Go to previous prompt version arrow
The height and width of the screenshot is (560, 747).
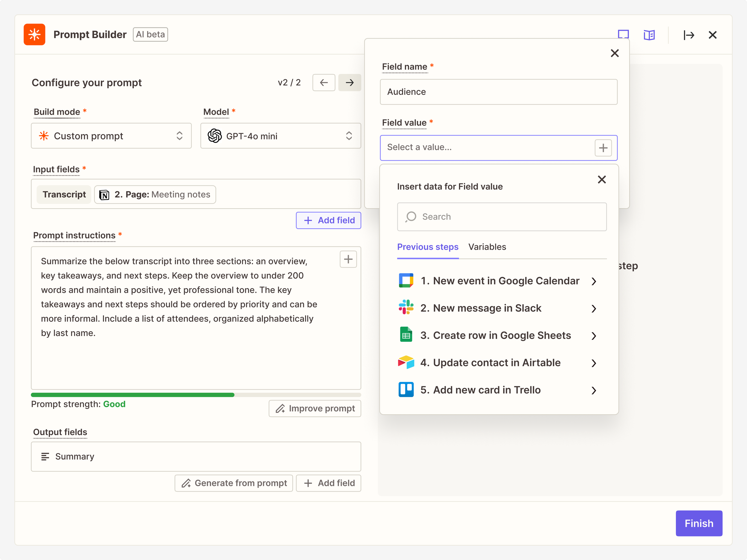coord(324,82)
